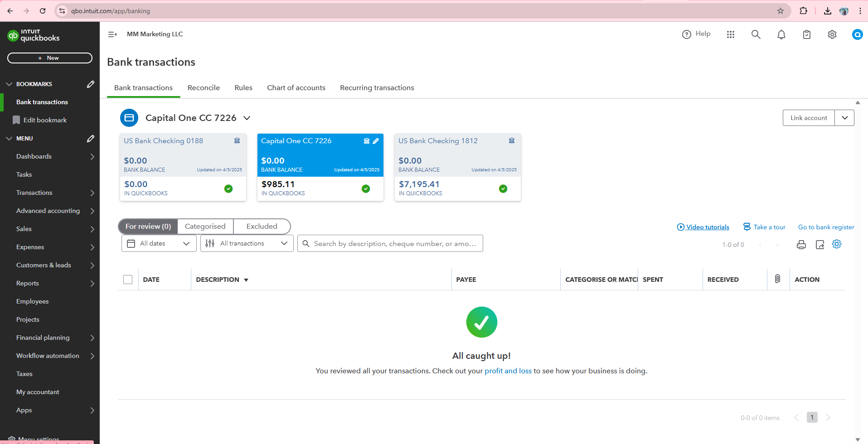The height and width of the screenshot is (444, 868).
Task: Expand the Expenses submenu
Action: coord(92,247)
